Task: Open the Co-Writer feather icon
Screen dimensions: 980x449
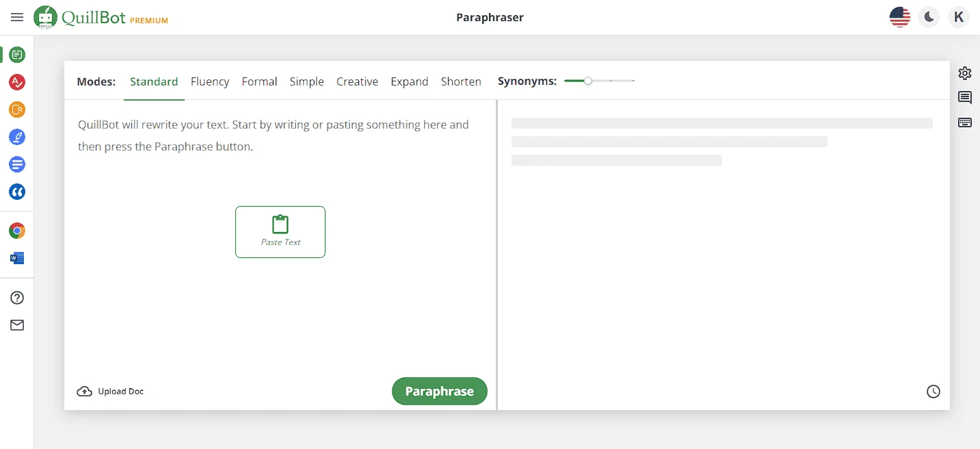Action: tap(17, 137)
